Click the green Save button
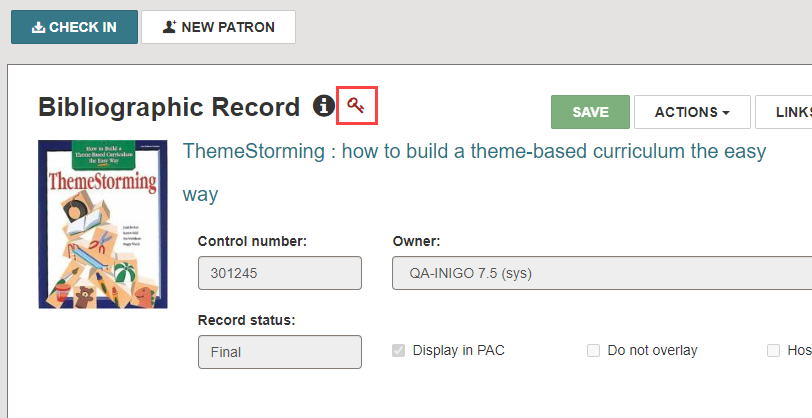 590,112
